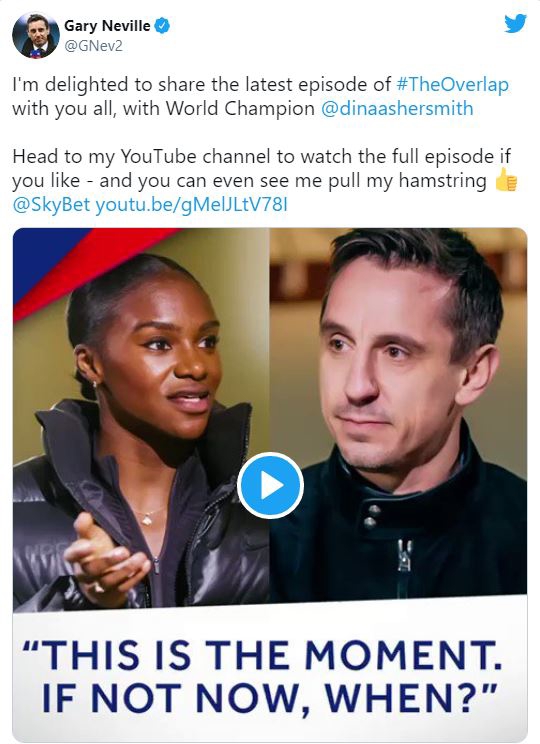Open the @SkyBet mention
This screenshot has width=540, height=744.
click(51, 205)
